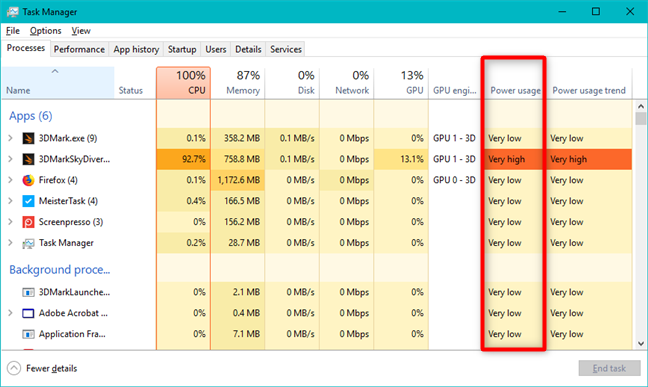Switch to the Startup tab
This screenshot has height=387, width=648.
coord(182,49)
